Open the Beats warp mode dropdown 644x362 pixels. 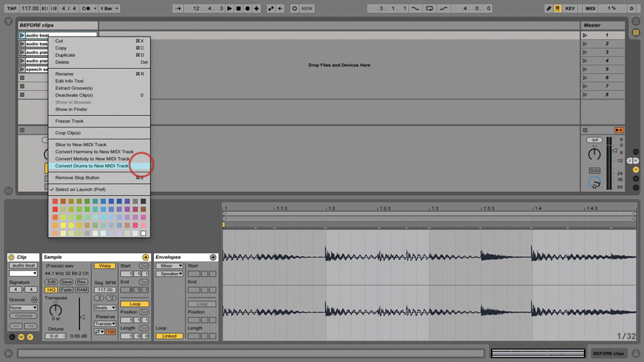tap(104, 308)
